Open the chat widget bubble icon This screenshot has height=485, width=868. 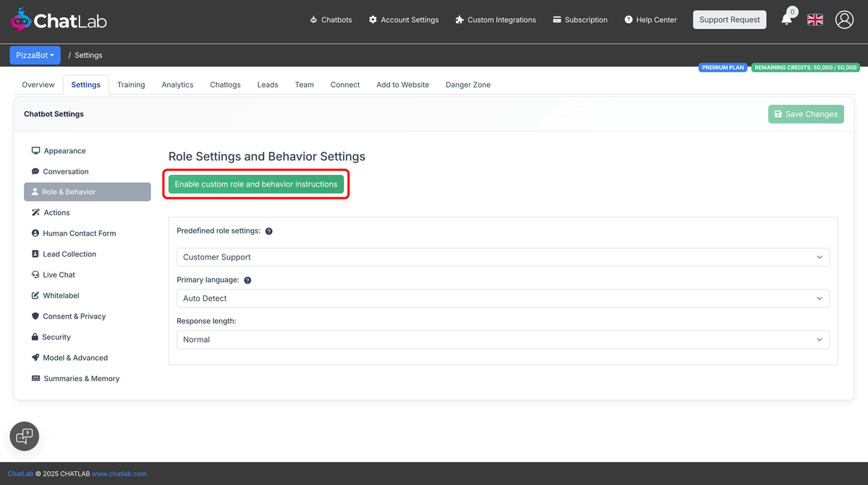click(24, 436)
